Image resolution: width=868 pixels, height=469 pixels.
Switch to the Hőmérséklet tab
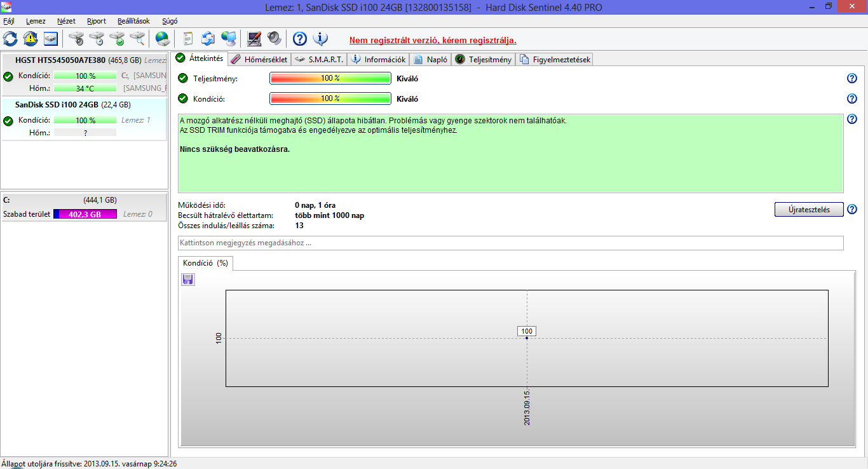[x=259, y=60]
